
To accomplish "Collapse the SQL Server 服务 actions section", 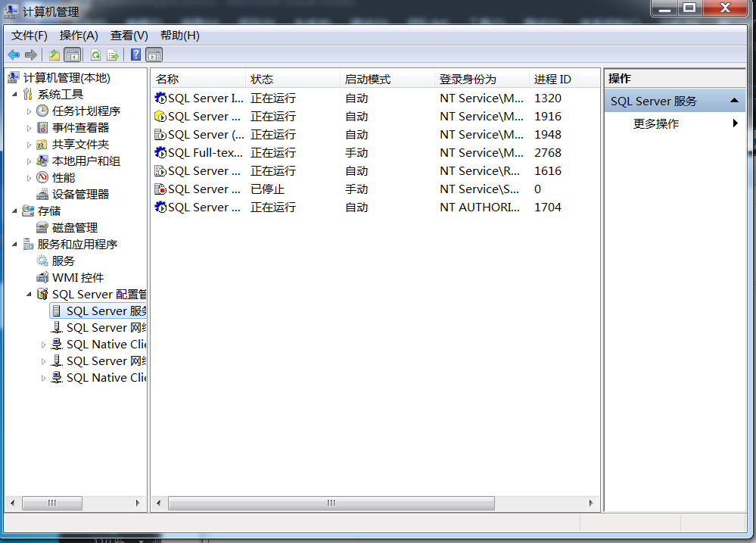I will click(x=734, y=101).
